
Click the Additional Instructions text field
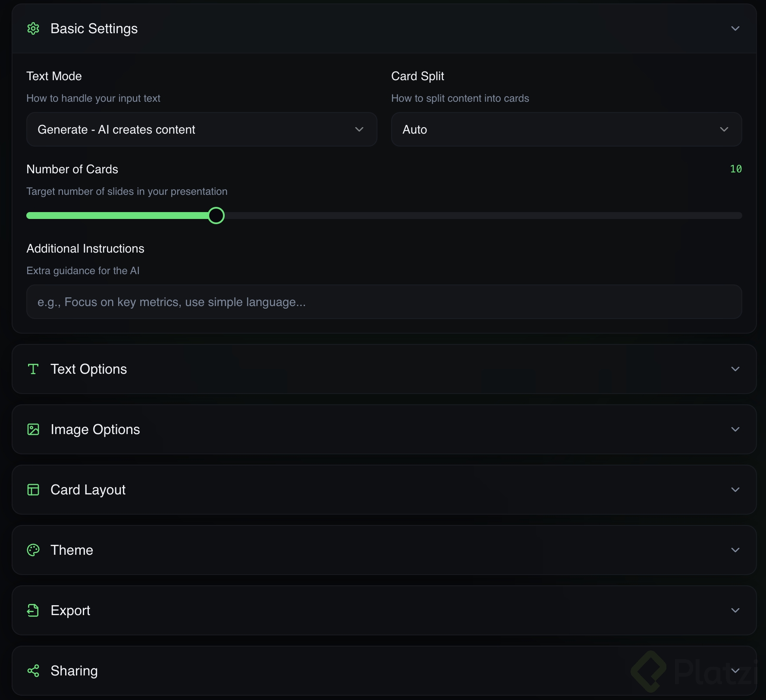[x=384, y=302]
